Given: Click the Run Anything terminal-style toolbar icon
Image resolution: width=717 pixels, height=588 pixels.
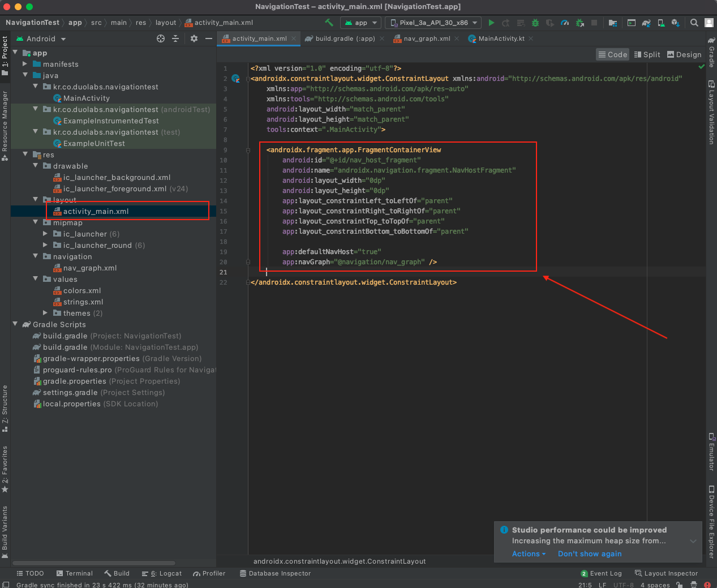Looking at the screenshot, I should click(x=632, y=23).
